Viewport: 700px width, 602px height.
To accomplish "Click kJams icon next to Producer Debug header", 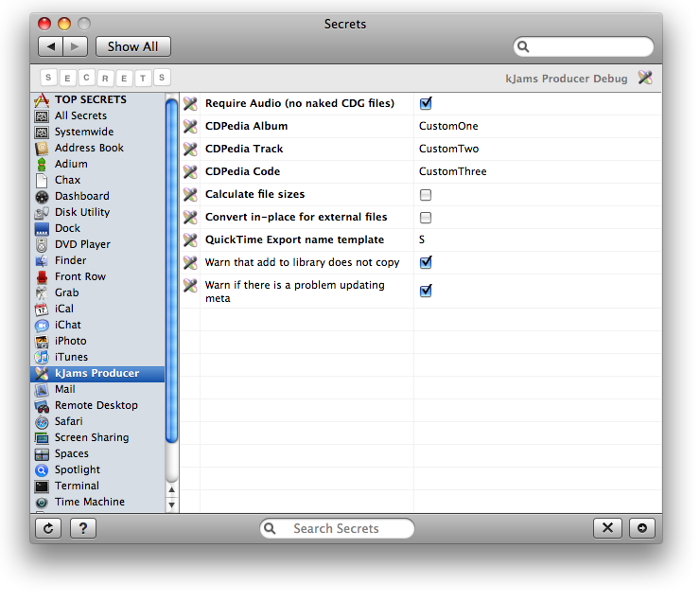I will click(x=645, y=78).
